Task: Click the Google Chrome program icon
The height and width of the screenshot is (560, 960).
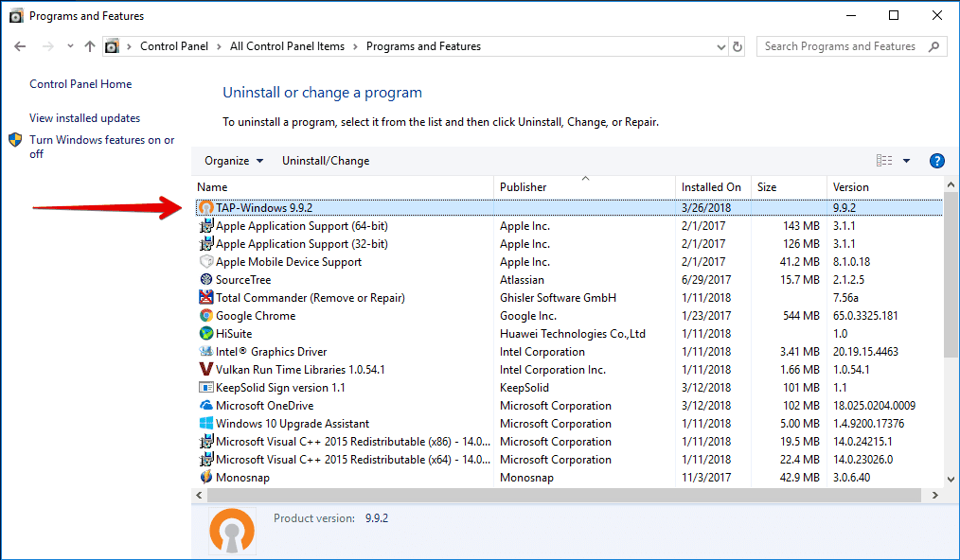Action: pyautogui.click(x=205, y=315)
